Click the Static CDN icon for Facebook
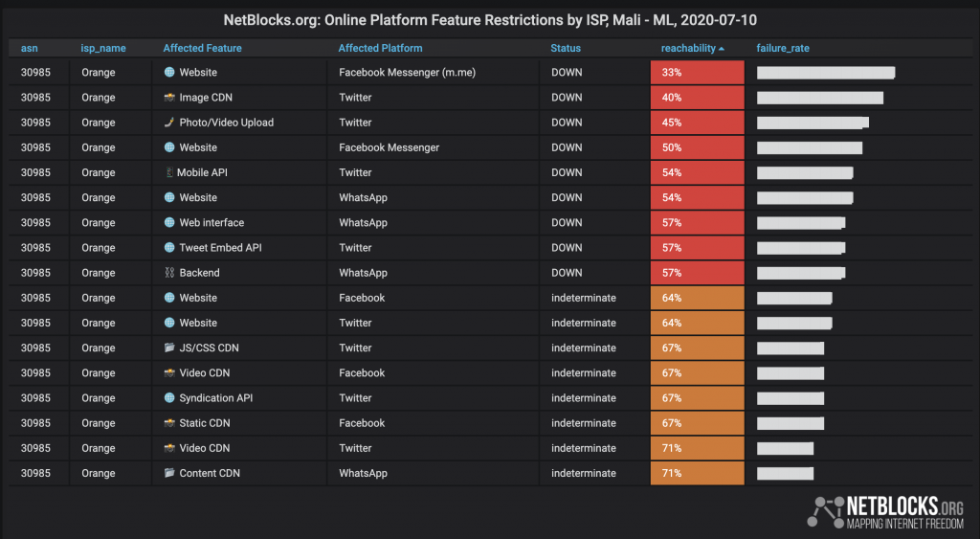 [169, 423]
